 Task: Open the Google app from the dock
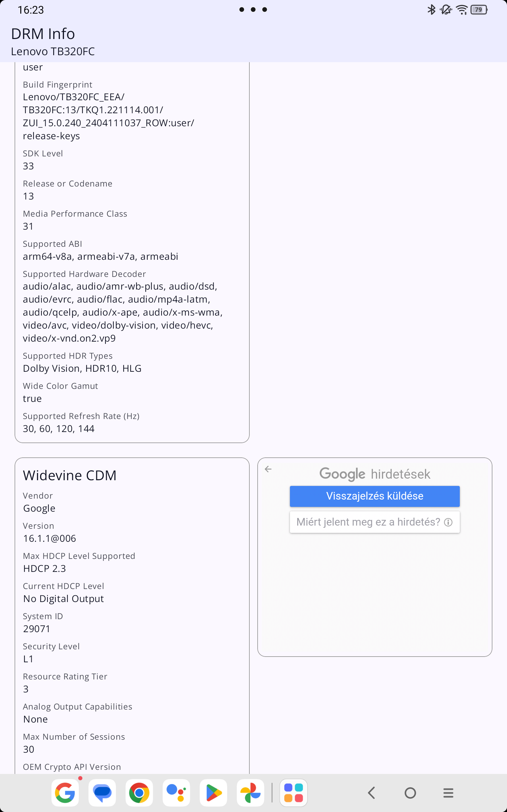click(65, 793)
